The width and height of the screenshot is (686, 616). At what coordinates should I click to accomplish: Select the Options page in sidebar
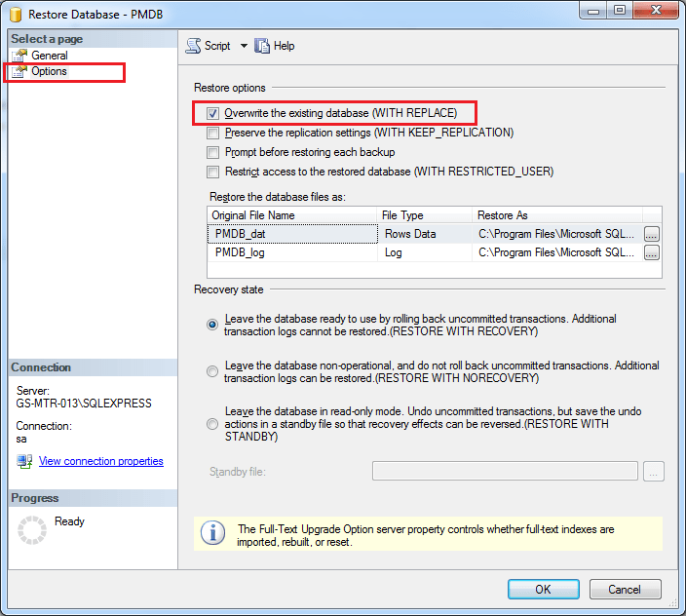[x=49, y=71]
